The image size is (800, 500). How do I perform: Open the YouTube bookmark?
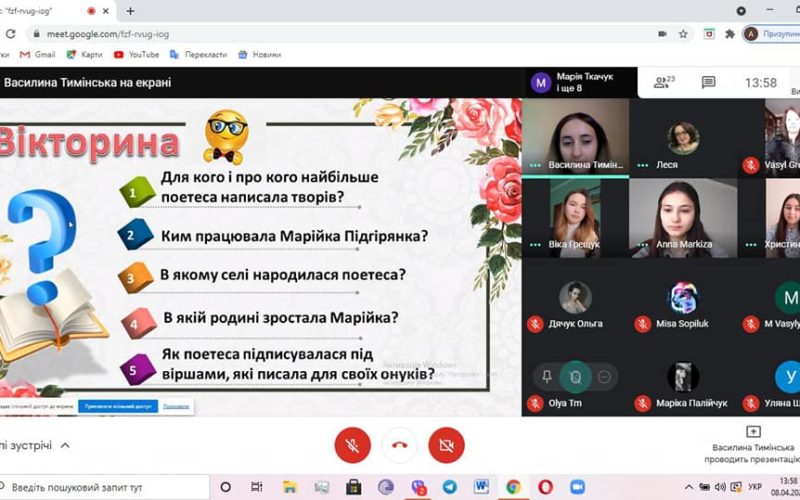click(x=136, y=54)
